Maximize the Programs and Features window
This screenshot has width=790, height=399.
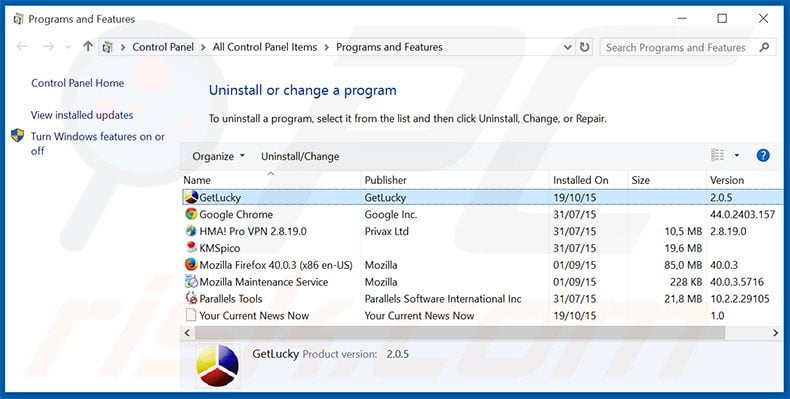click(722, 19)
